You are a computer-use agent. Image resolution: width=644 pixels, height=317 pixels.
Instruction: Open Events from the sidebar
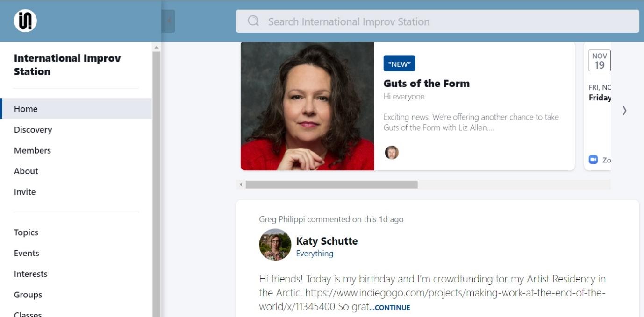27,253
